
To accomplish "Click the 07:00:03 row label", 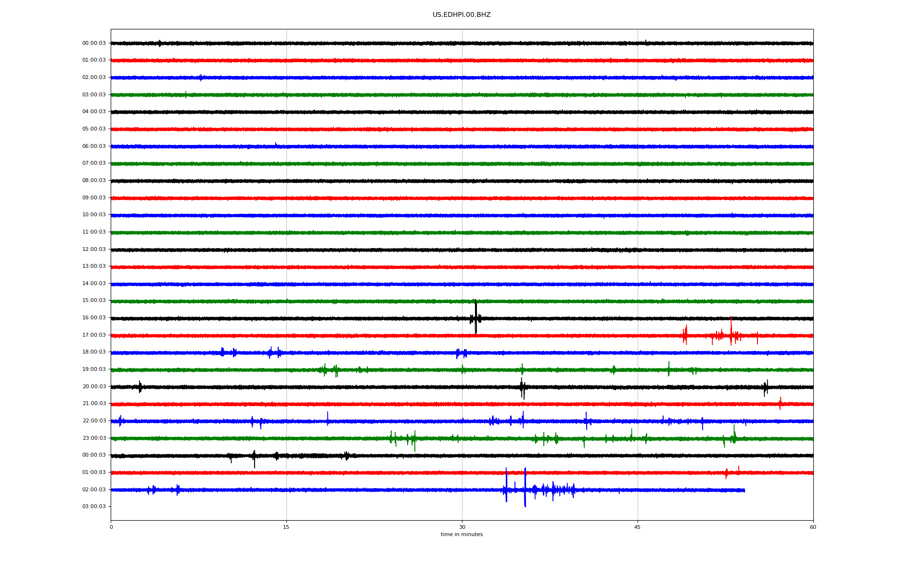I will coord(94,163).
